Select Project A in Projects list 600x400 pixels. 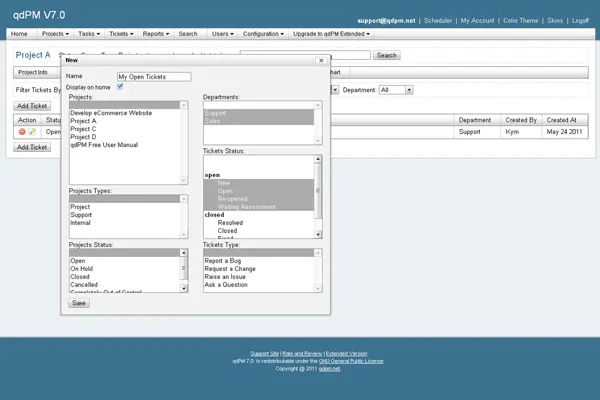[x=84, y=121]
